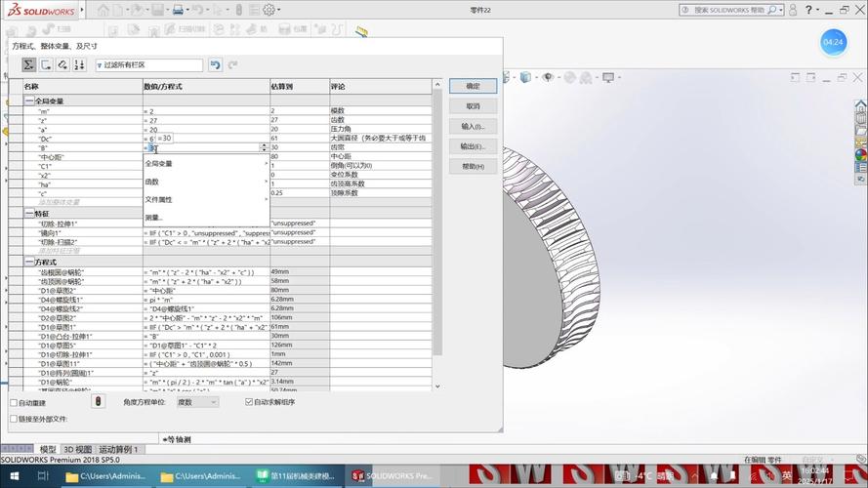This screenshot has width=868, height=488.
Task: Switch to the 运动算例 1 tab
Action: [x=118, y=449]
